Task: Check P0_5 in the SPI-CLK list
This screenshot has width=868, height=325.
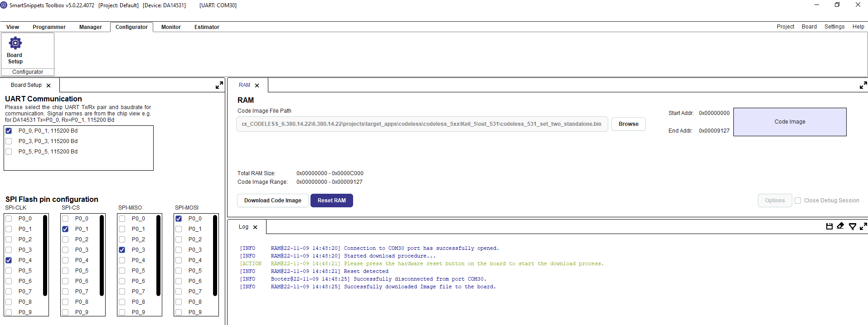Action: click(9, 271)
